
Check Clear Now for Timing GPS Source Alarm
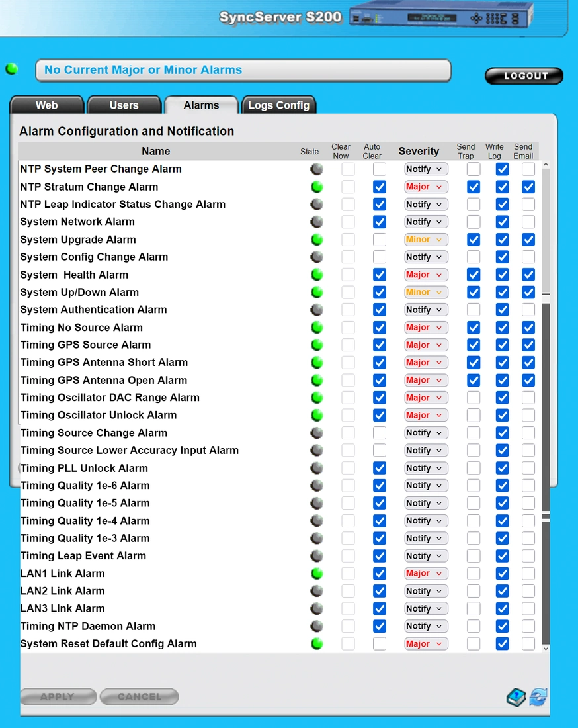[x=348, y=345]
